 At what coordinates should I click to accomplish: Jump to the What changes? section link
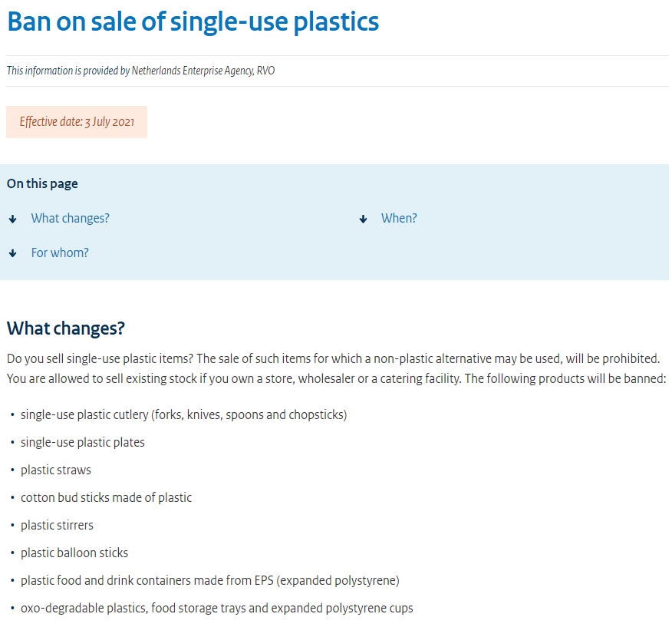coord(70,219)
